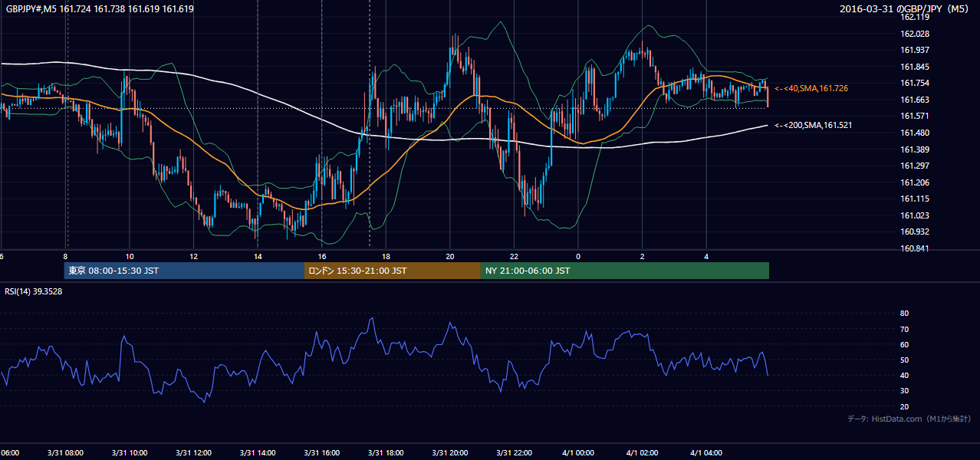Click hour 2 on the price chart axis
The image size is (980, 460).
(x=642, y=256)
